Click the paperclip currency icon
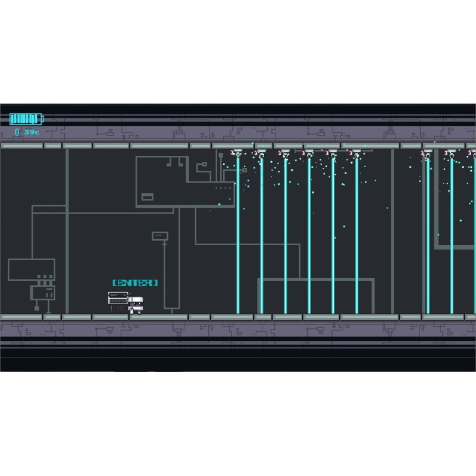476x476 pixels. (18, 131)
